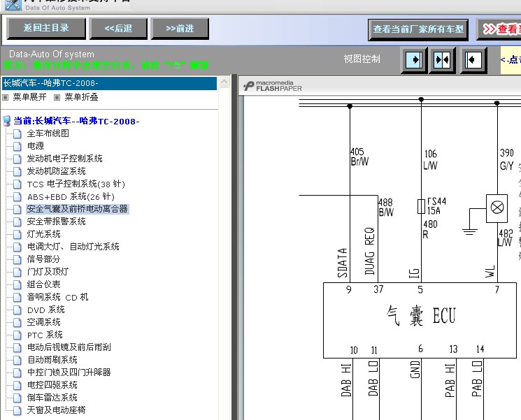Click the Macromedia FlashPaper logo

[273, 86]
